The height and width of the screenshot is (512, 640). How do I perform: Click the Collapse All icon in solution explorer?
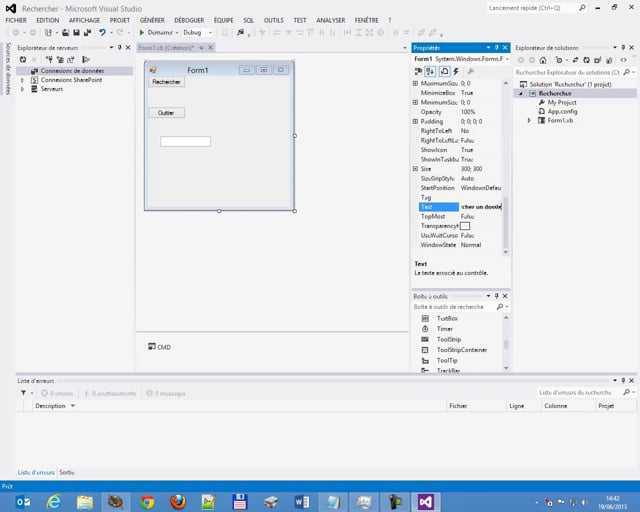pos(598,60)
